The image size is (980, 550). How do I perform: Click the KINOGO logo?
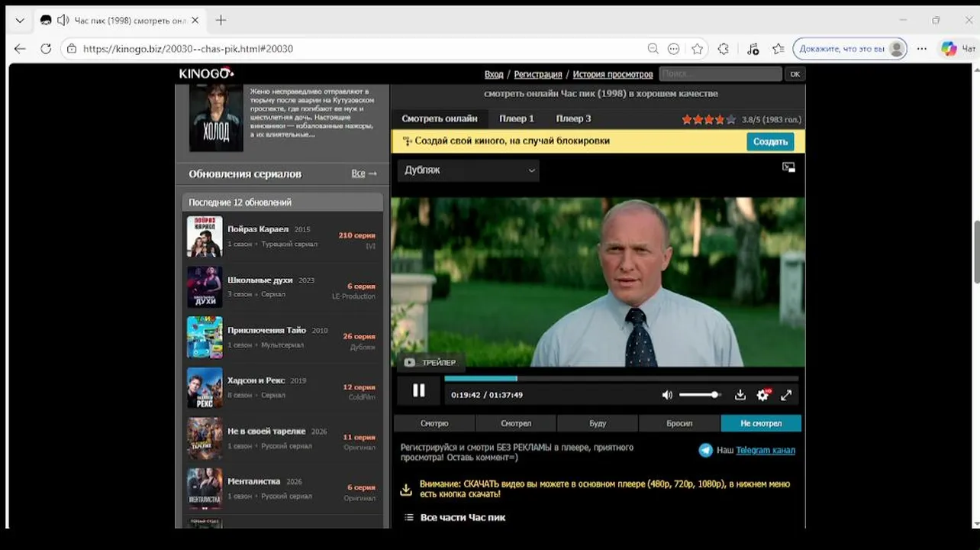(x=207, y=73)
